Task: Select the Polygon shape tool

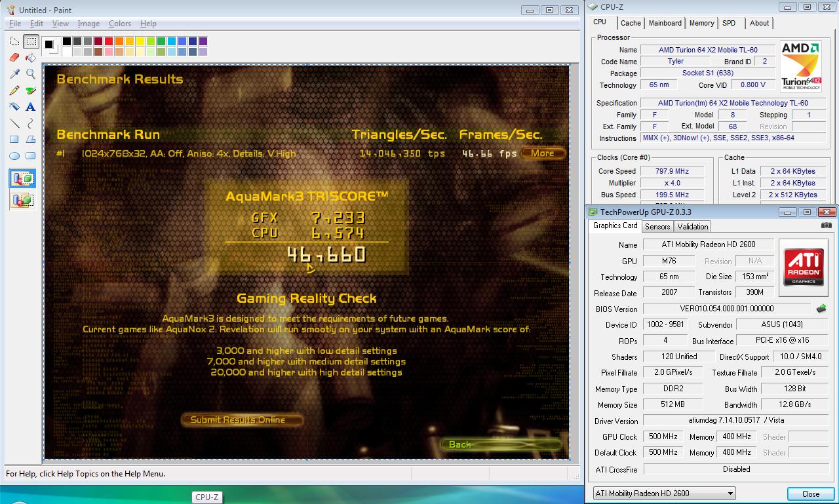Action: [x=31, y=140]
